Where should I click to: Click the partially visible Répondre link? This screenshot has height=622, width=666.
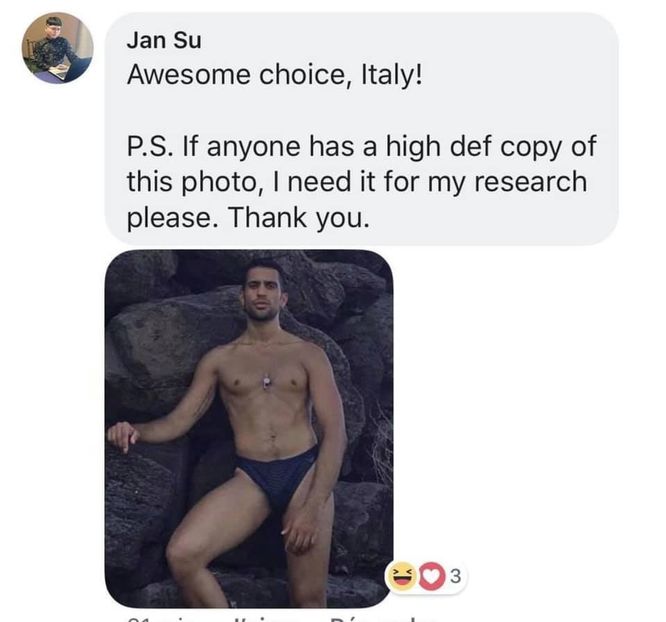(x=382, y=619)
